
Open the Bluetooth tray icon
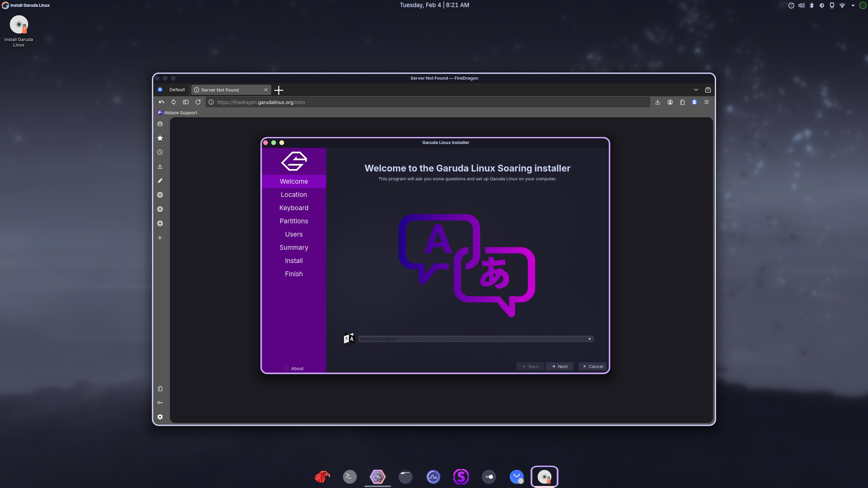[812, 5]
